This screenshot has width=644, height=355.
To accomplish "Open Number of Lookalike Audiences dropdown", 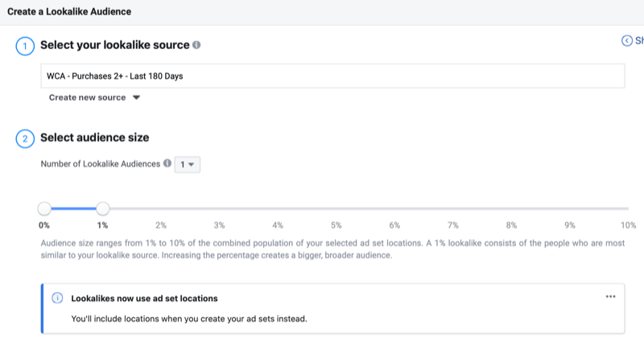I will pos(188,164).
